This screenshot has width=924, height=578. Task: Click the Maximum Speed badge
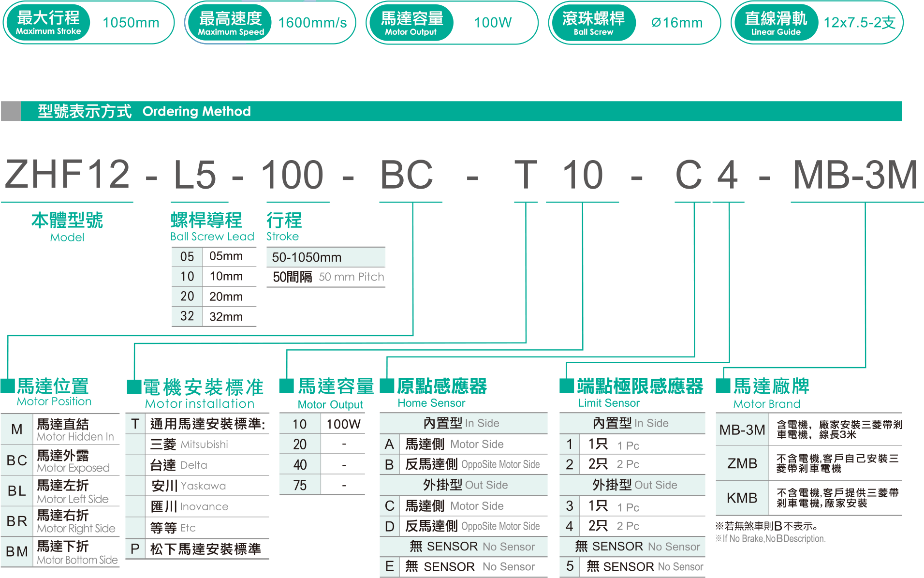pyautogui.click(x=271, y=23)
